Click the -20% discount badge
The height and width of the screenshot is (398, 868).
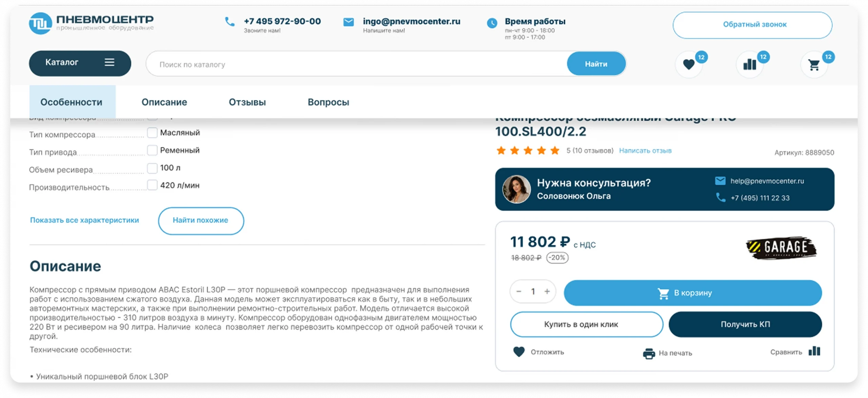tap(557, 258)
